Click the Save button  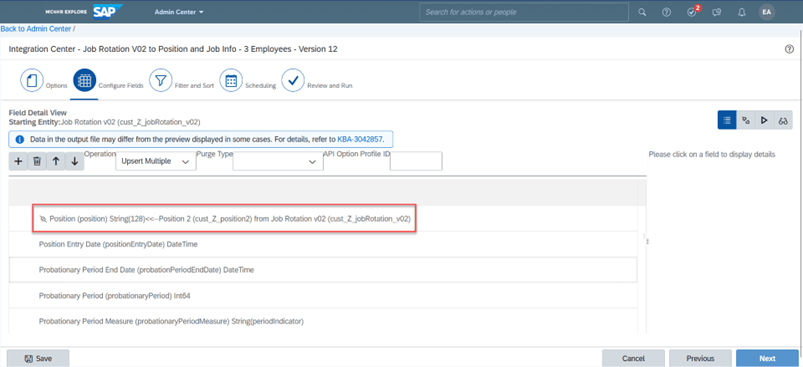[38, 358]
